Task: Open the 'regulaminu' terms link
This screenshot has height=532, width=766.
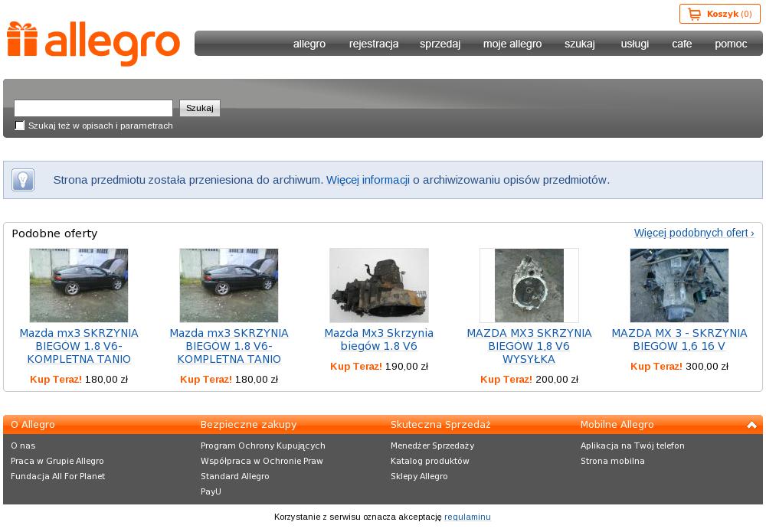Action: [x=467, y=517]
